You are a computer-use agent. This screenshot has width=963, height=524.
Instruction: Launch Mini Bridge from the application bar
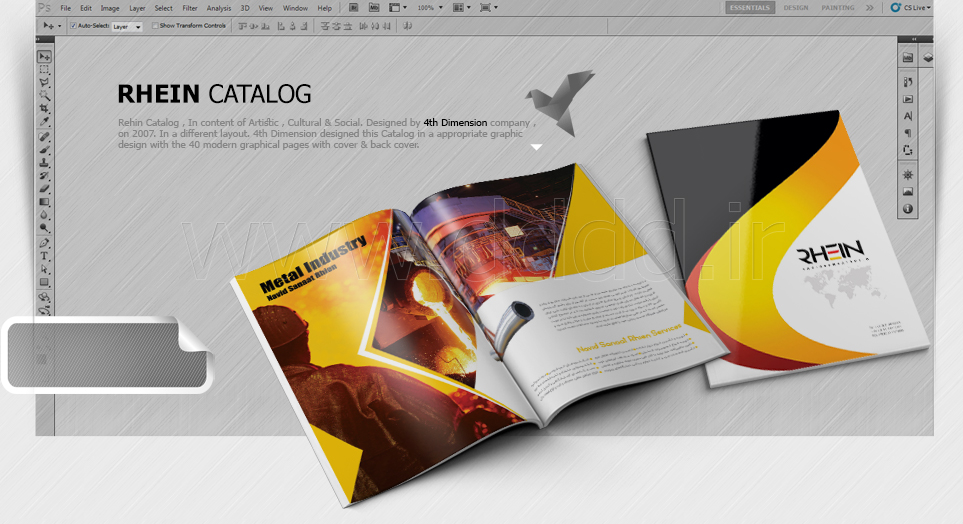(x=374, y=8)
